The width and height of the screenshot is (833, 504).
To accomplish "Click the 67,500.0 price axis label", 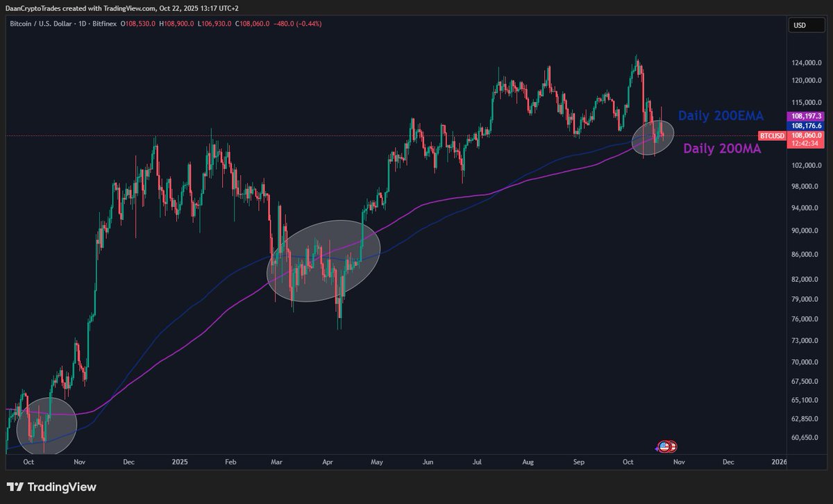I will tap(806, 381).
